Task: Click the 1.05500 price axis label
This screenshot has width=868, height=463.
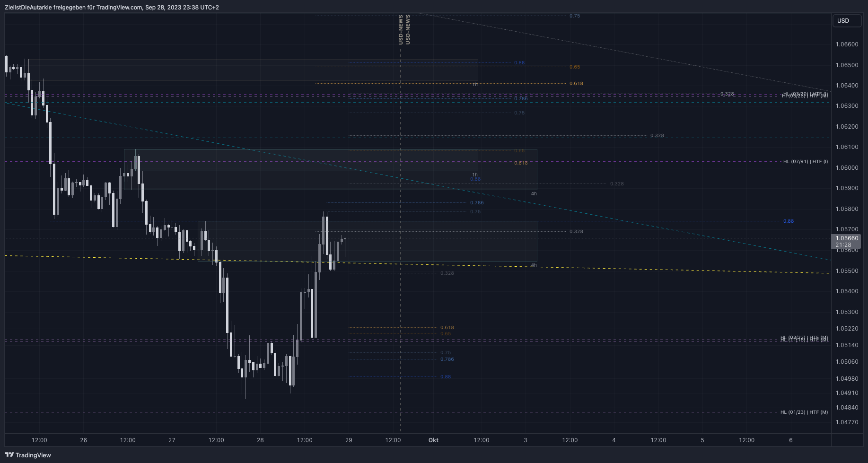Action: click(847, 271)
